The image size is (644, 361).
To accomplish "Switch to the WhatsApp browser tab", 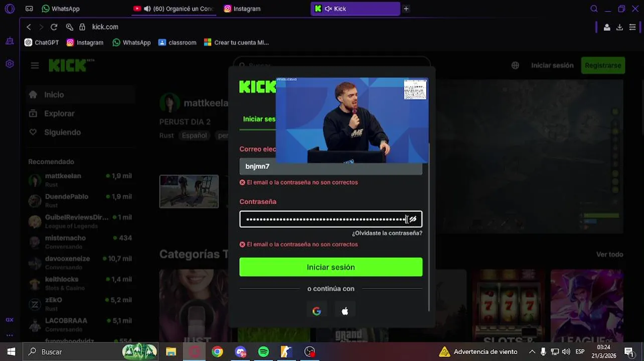I will (61, 9).
